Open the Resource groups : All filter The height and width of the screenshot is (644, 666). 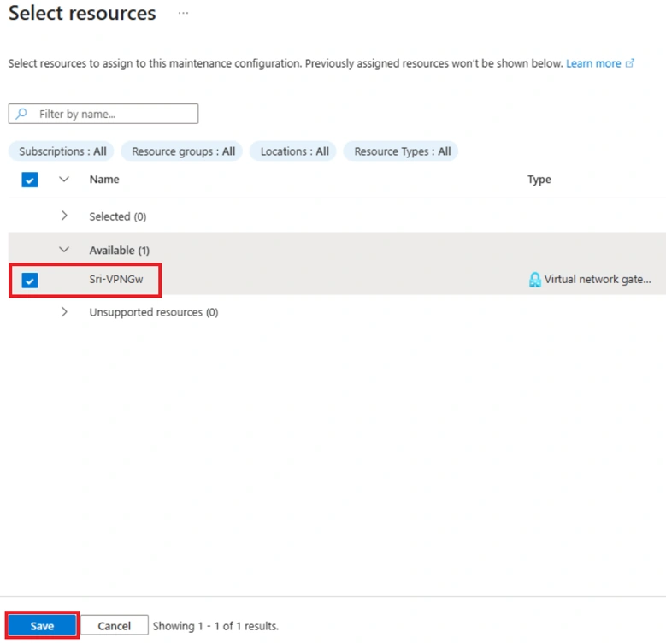pyautogui.click(x=182, y=151)
